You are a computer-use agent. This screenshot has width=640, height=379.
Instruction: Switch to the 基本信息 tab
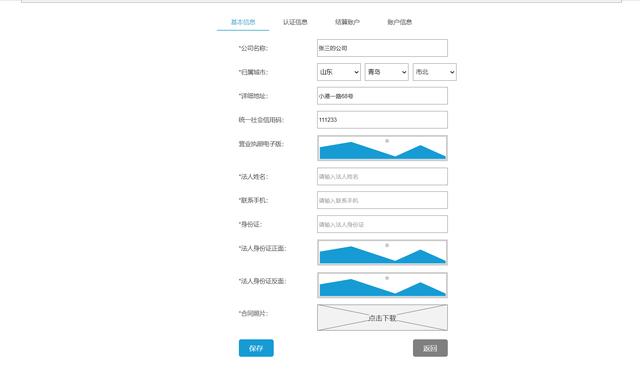[x=243, y=22]
